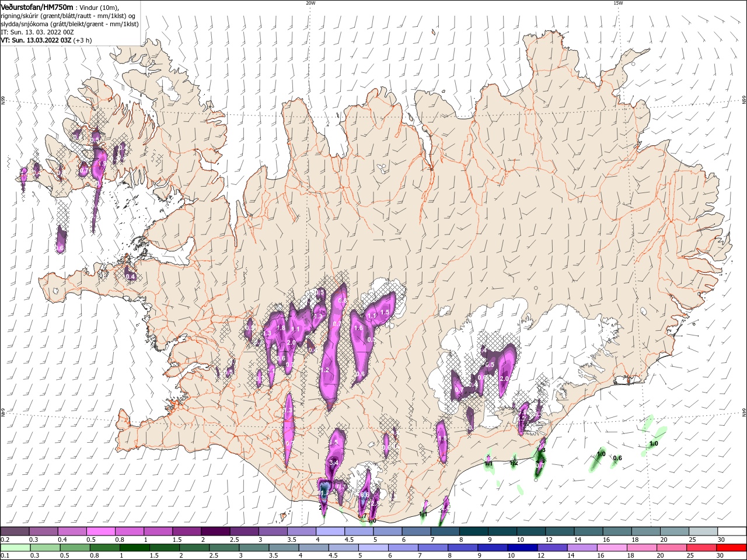
Task: Click the 20W longitude label
Action: click(310, 3)
